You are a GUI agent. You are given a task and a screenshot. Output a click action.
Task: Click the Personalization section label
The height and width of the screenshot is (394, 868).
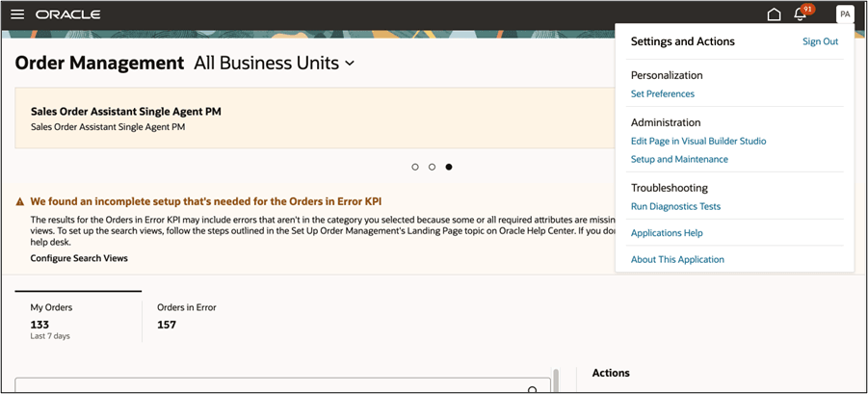click(x=667, y=75)
